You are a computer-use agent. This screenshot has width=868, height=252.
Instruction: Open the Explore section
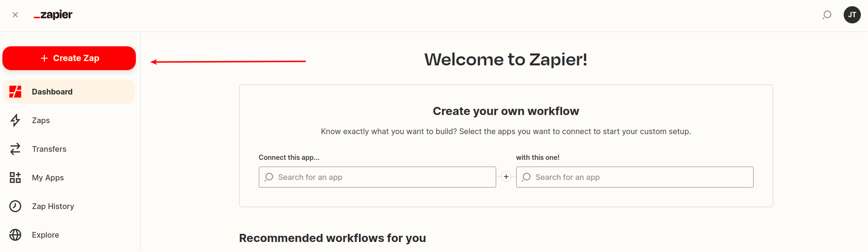tap(69, 235)
